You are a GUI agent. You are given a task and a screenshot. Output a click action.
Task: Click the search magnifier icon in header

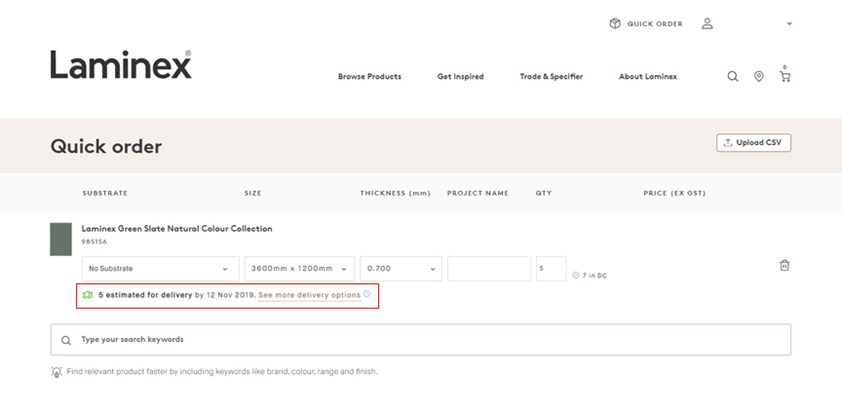pos(733,77)
